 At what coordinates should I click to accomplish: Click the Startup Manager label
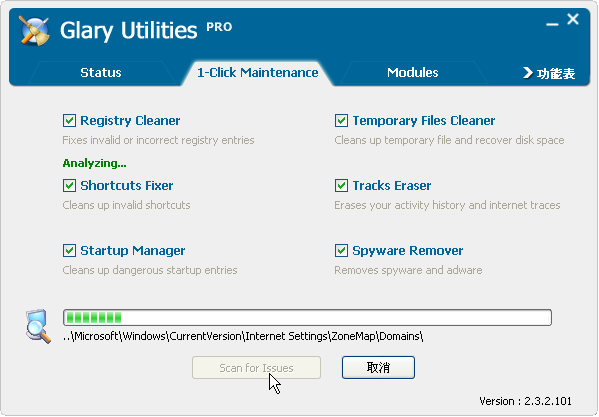click(133, 251)
